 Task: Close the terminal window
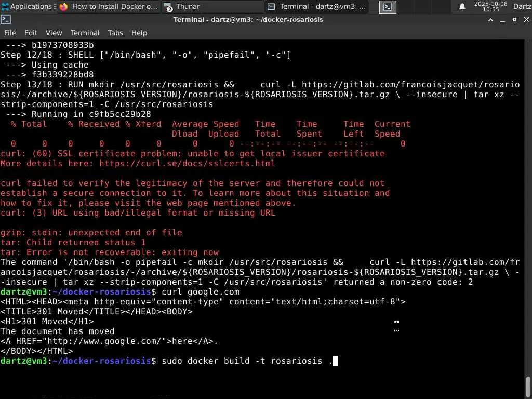[x=526, y=20]
